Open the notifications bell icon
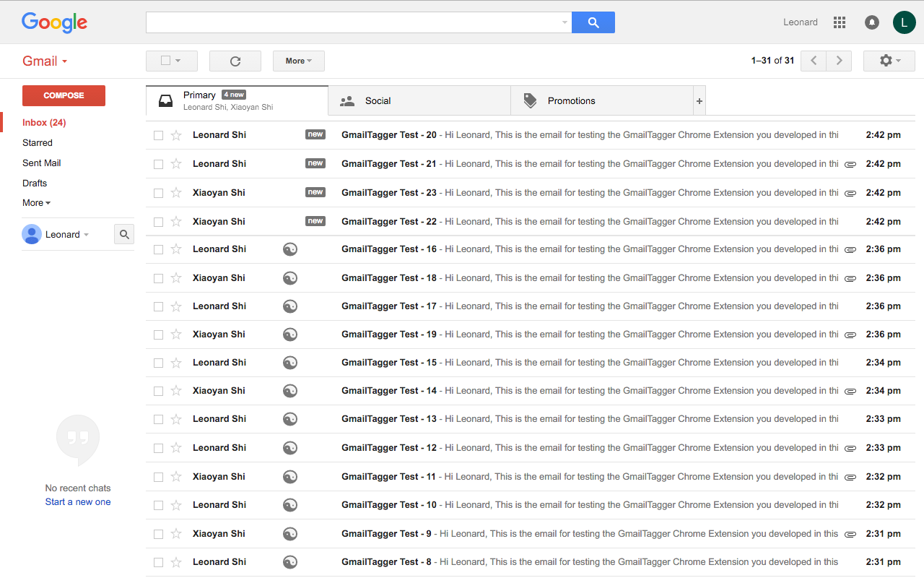This screenshot has height=578, width=924. click(x=872, y=22)
